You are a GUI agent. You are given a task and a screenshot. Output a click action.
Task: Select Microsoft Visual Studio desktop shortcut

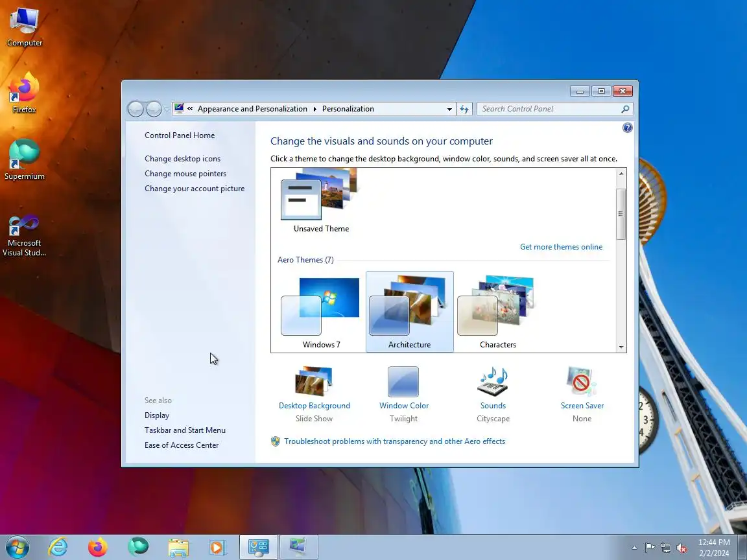pyautogui.click(x=24, y=235)
